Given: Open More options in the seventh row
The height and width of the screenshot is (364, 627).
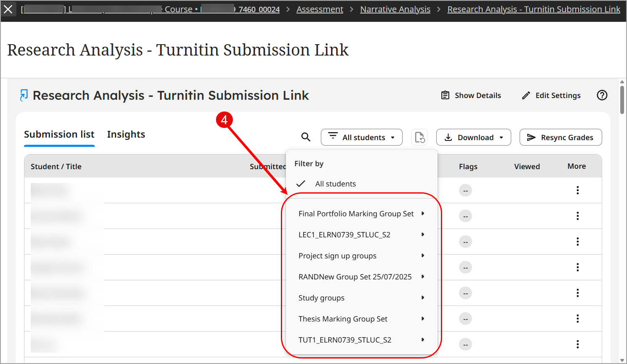Looking at the screenshot, I should tap(577, 344).
